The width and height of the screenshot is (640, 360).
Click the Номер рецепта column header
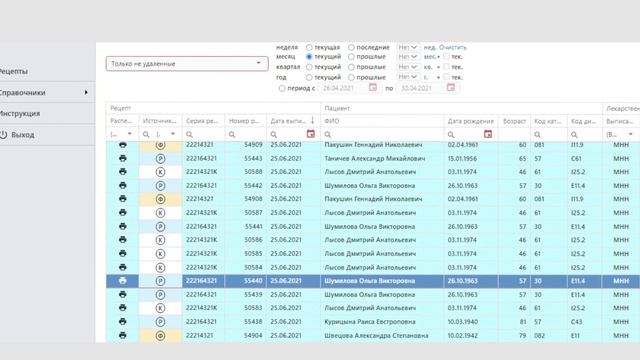tap(244, 121)
